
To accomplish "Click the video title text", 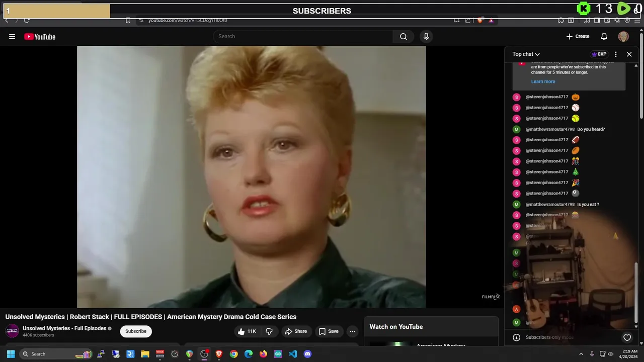I will [x=151, y=317].
